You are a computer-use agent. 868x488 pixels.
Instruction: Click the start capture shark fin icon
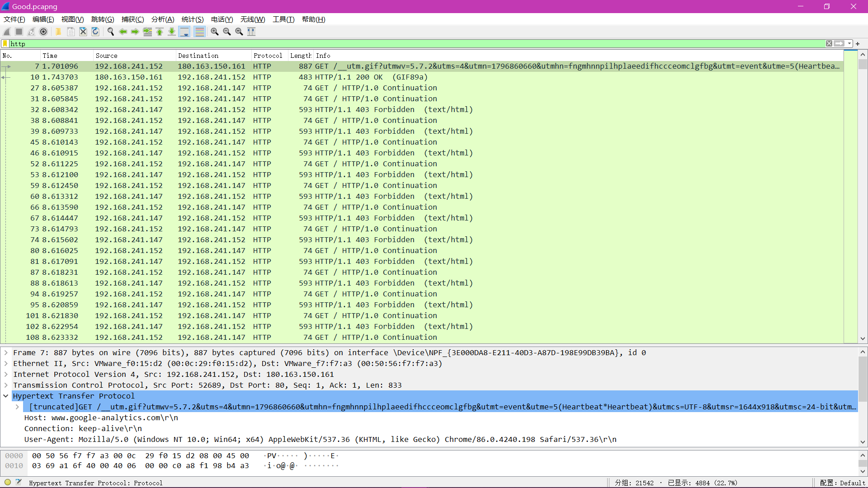7,32
